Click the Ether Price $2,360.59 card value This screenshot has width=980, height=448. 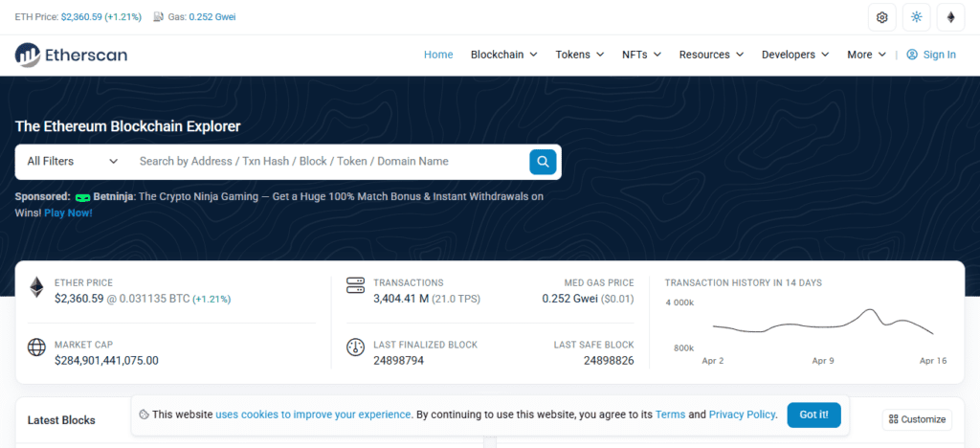click(78, 299)
